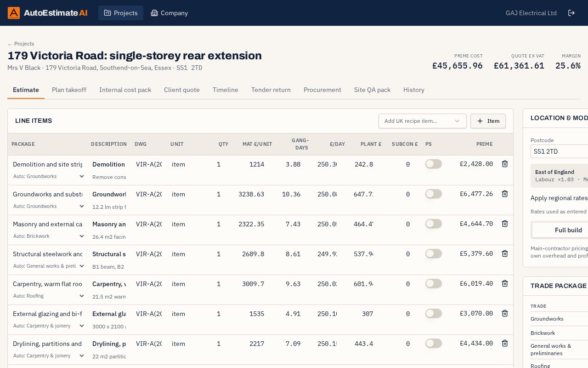Open trade dropdown for Carpentry warm flat roof

click(x=49, y=296)
